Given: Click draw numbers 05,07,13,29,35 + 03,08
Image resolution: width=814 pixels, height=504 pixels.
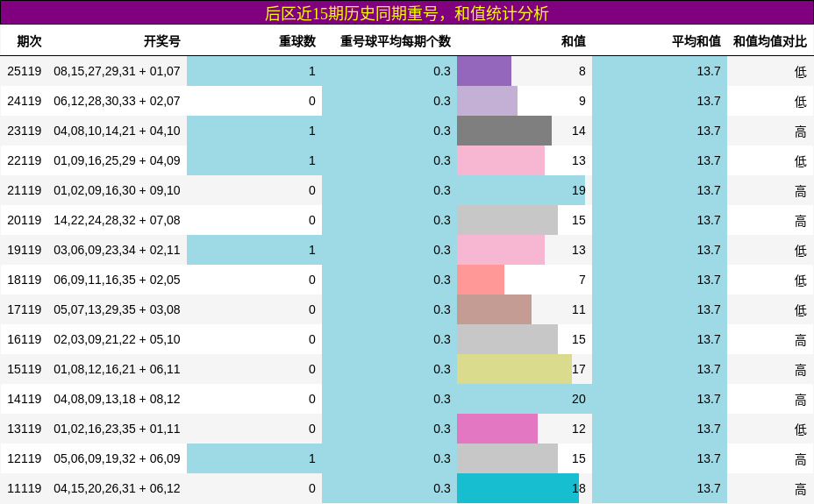Looking at the screenshot, I should (x=117, y=309).
